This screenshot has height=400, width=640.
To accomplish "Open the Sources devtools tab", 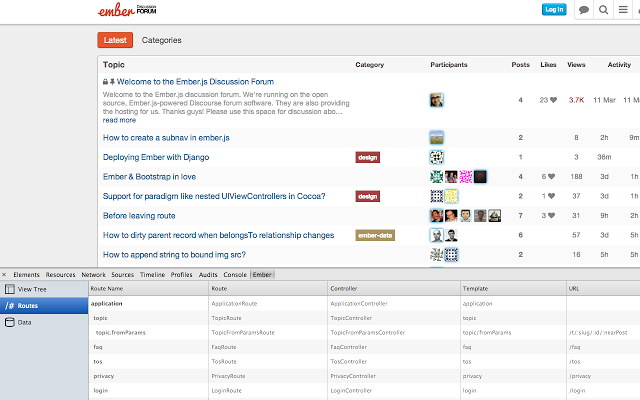I will 122,275.
